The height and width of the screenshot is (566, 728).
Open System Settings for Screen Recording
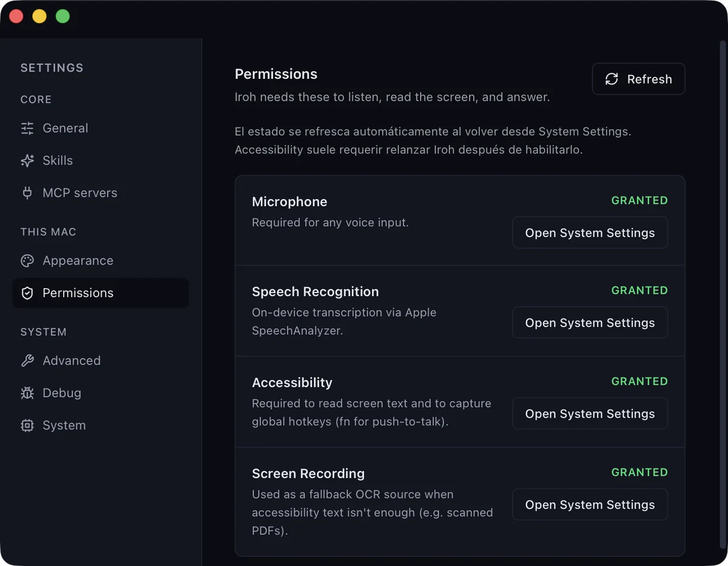590,505
